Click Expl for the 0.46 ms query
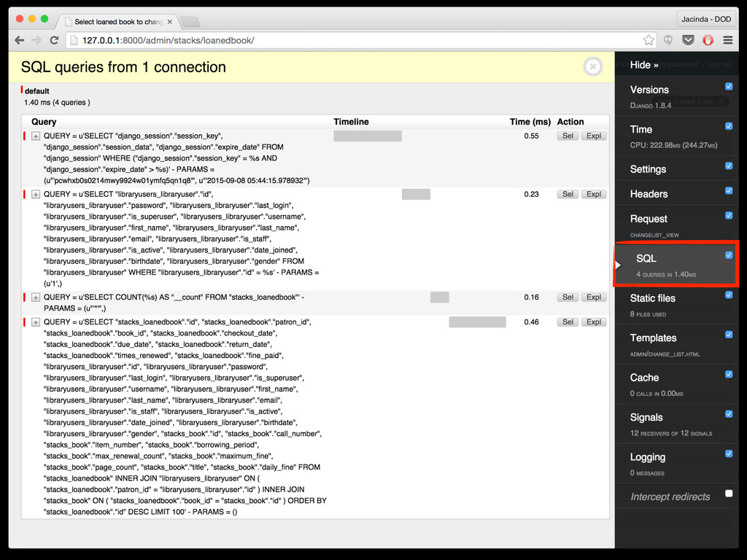Screen dimensions: 747x560 tap(594, 322)
